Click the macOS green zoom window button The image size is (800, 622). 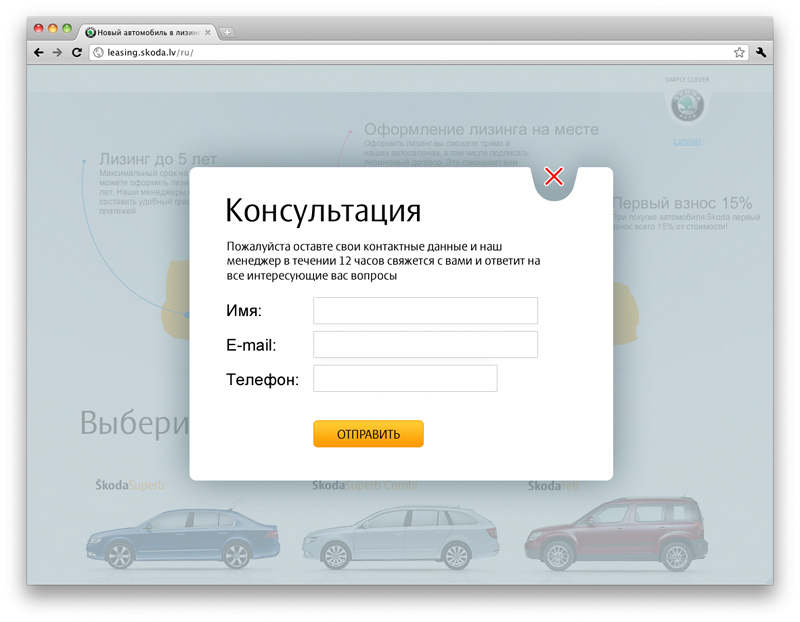[x=67, y=29]
